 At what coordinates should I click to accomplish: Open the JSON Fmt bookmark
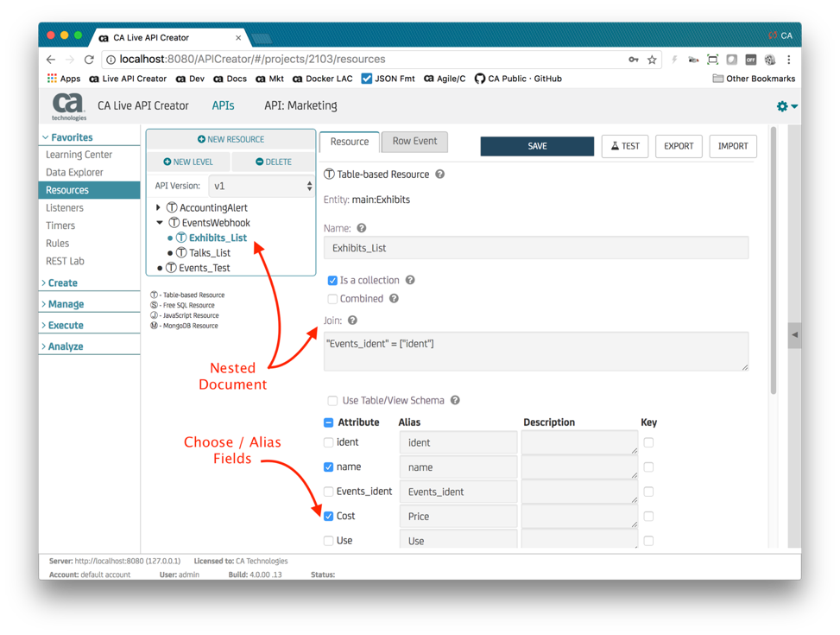coord(388,79)
